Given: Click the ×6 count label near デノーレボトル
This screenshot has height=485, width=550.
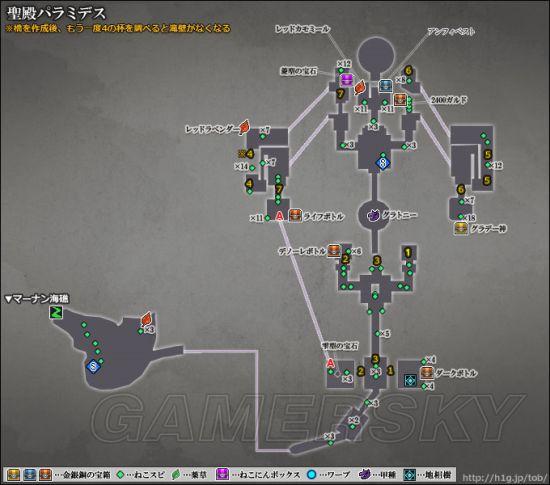Looking at the screenshot, I should point(356,251).
